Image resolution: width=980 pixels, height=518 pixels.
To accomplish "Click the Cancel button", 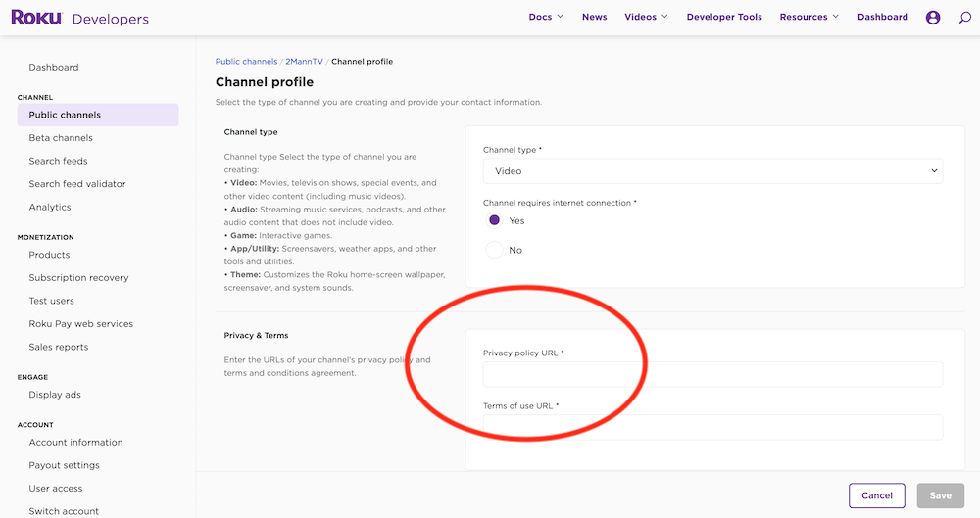I will click(x=877, y=495).
